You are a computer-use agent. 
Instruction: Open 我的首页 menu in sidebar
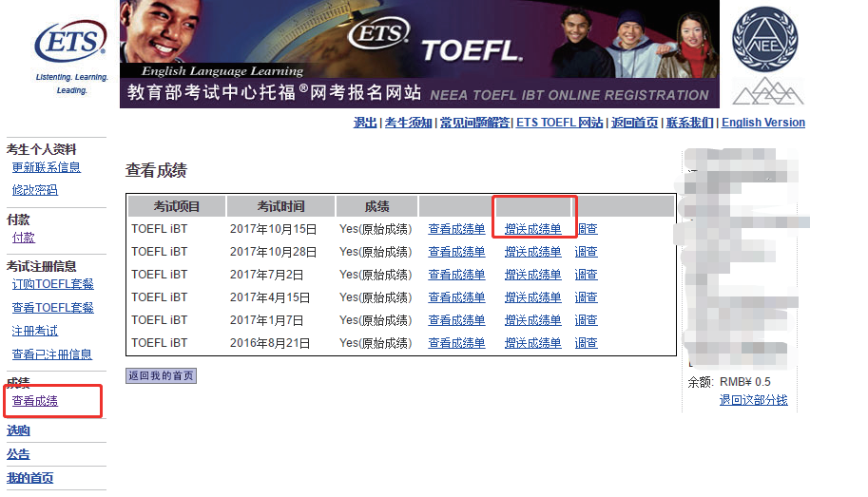[x=29, y=478]
